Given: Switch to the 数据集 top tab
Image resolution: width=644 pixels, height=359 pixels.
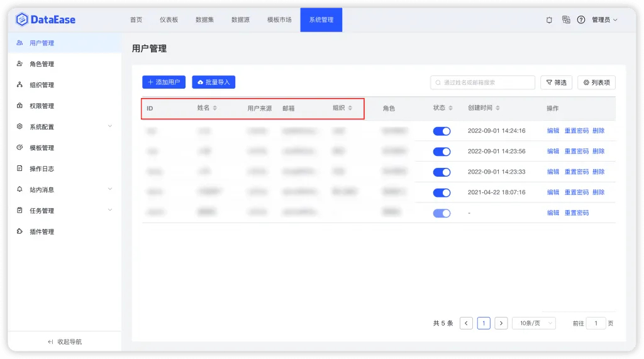Looking at the screenshot, I should pos(204,19).
